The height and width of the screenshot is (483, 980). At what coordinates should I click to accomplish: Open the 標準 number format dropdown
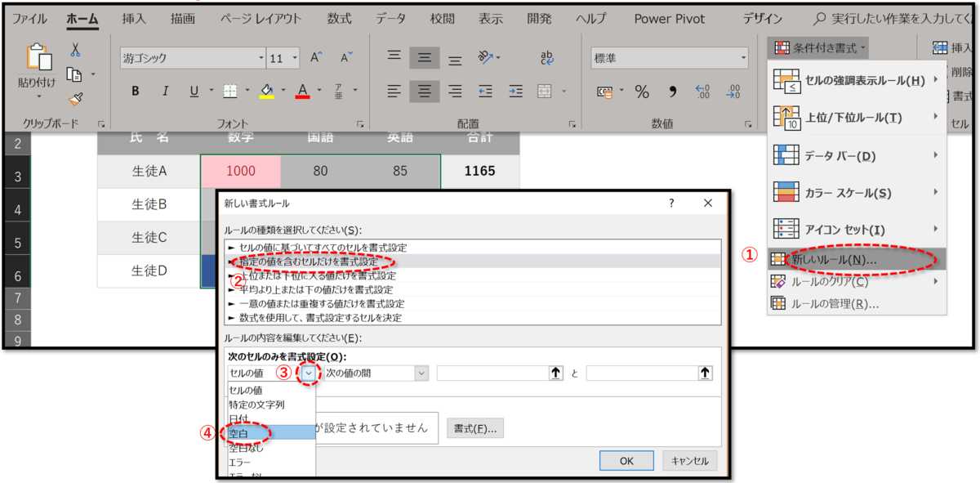[x=743, y=56]
